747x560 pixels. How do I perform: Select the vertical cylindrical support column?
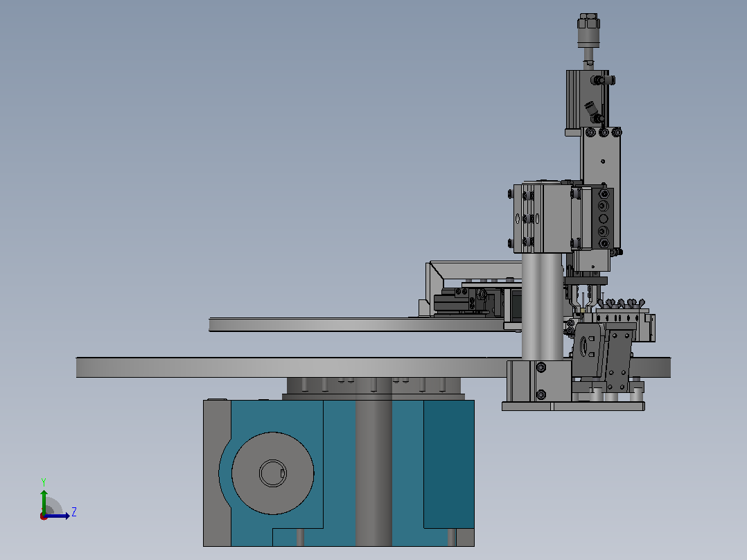(x=542, y=306)
